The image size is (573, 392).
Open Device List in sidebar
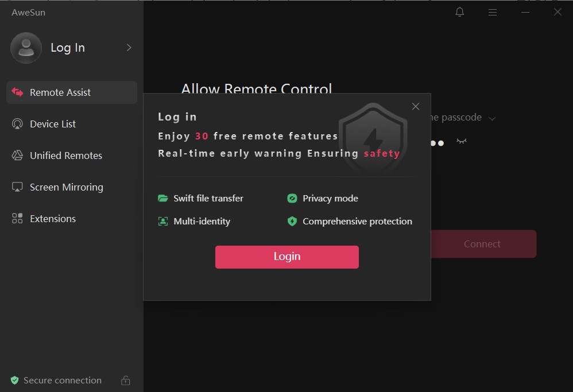pyautogui.click(x=53, y=124)
